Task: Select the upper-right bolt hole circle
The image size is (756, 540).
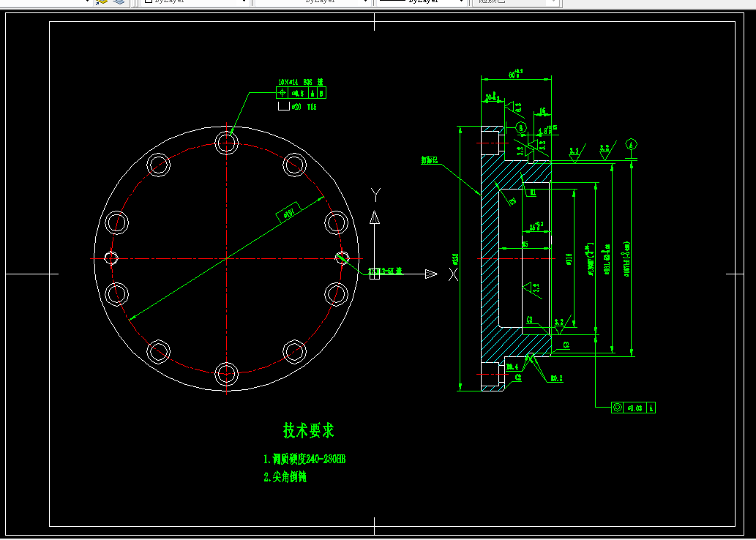Action: click(294, 165)
